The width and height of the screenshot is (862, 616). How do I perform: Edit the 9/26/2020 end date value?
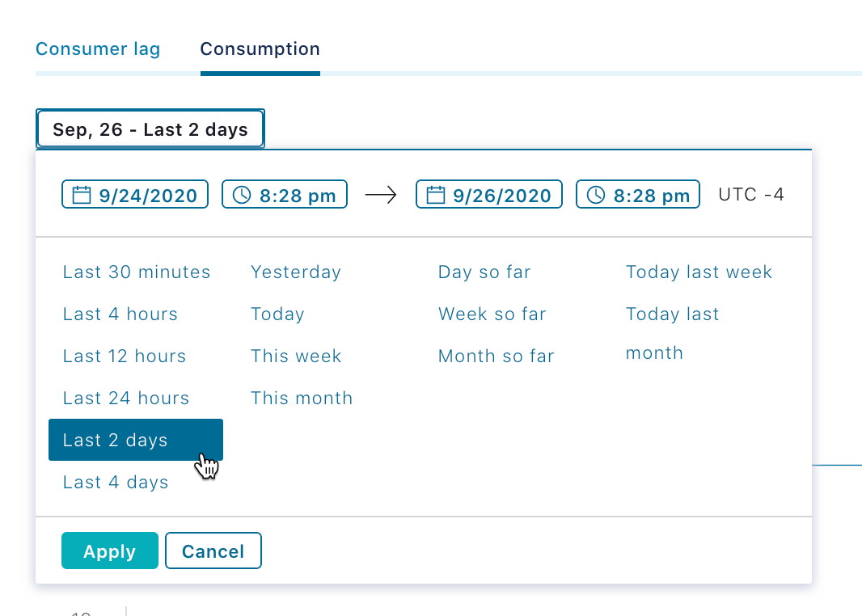click(502, 195)
